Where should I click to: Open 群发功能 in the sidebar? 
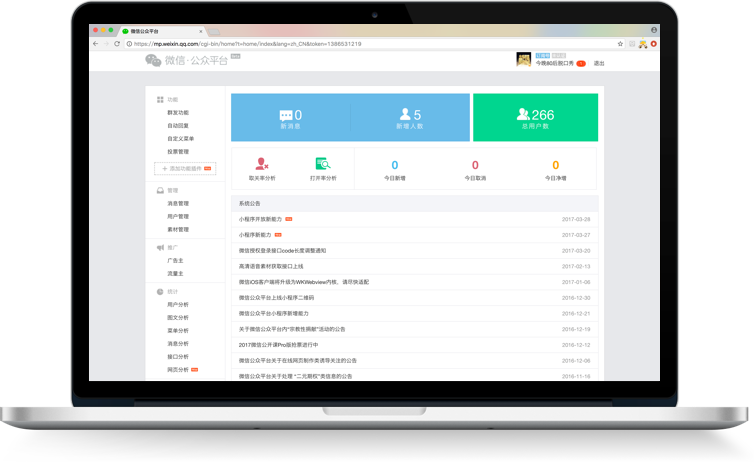pyautogui.click(x=178, y=112)
